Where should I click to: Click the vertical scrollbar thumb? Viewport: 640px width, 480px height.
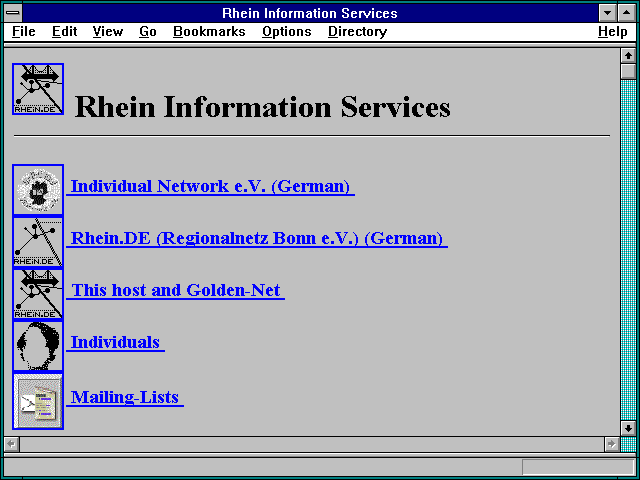click(628, 71)
